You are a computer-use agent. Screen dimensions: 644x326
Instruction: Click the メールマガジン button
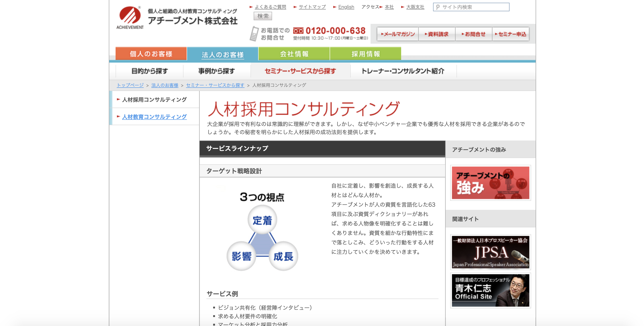tap(398, 34)
